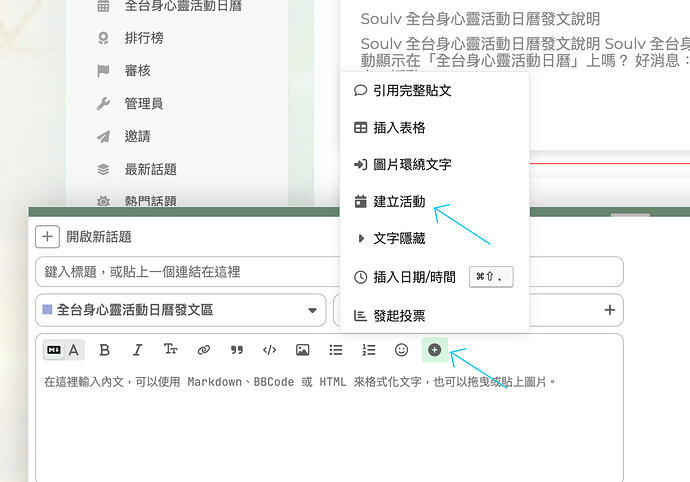Open 排行榜 in the sidebar

[144, 38]
